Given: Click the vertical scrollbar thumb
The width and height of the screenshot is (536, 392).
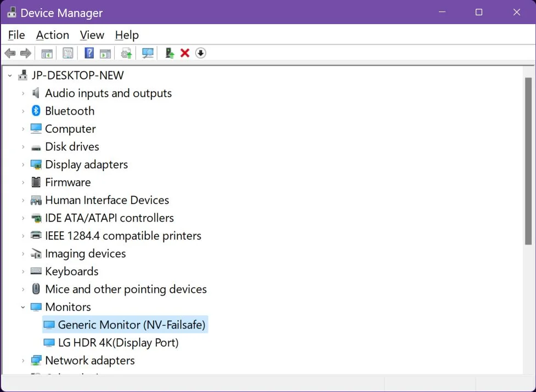Looking at the screenshot, I should [x=528, y=161].
